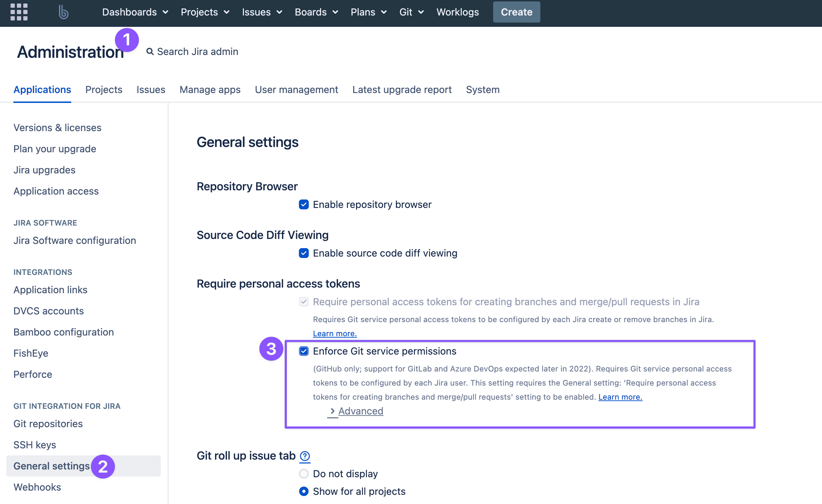The height and width of the screenshot is (504, 822).
Task: Switch to the Manage apps tab
Action: [210, 90]
